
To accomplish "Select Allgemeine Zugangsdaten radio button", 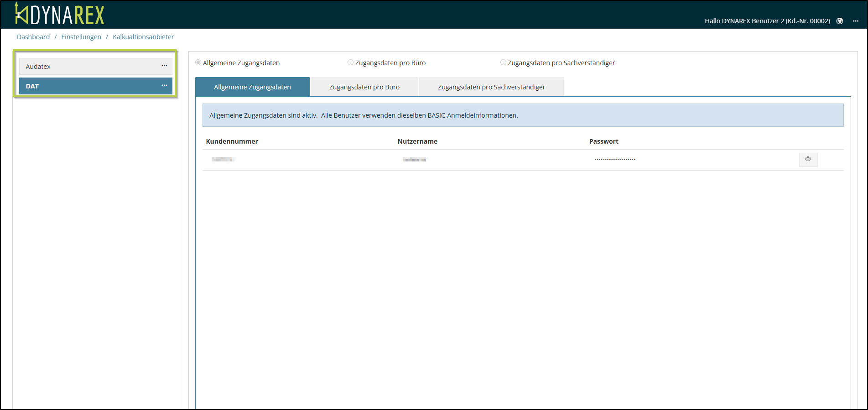I will pyautogui.click(x=198, y=62).
